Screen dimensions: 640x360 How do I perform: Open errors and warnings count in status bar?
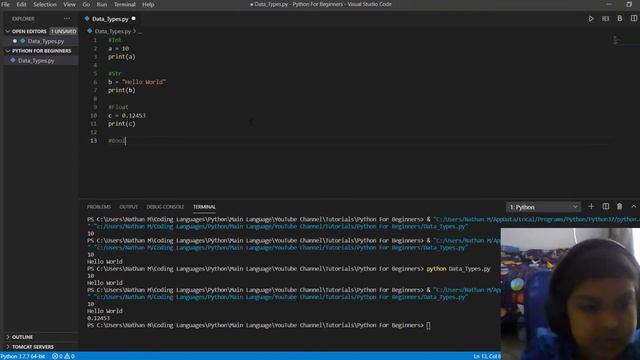click(63, 356)
